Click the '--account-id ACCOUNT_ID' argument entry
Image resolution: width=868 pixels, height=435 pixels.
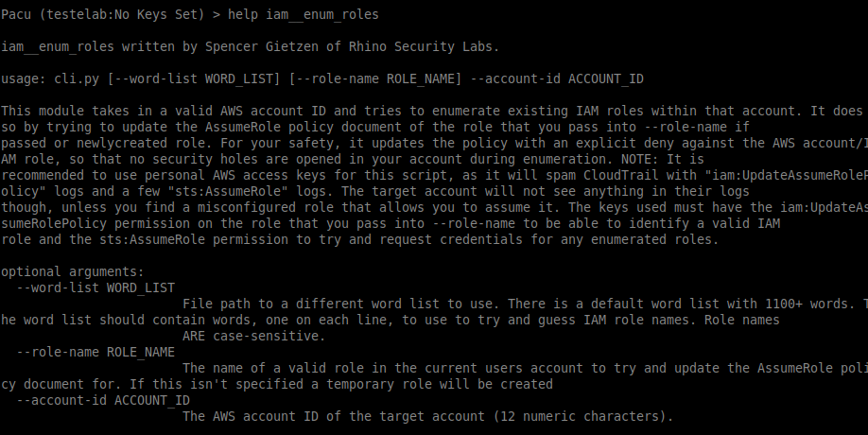point(103,400)
